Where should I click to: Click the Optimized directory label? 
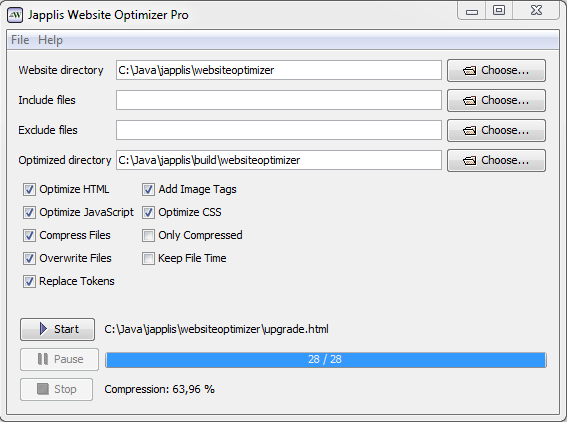[65, 160]
